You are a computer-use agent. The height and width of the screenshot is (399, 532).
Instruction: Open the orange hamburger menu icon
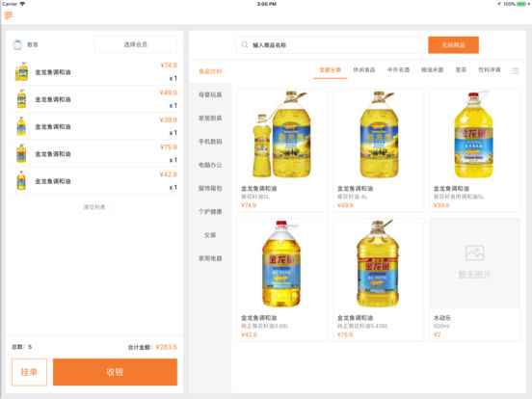point(9,15)
